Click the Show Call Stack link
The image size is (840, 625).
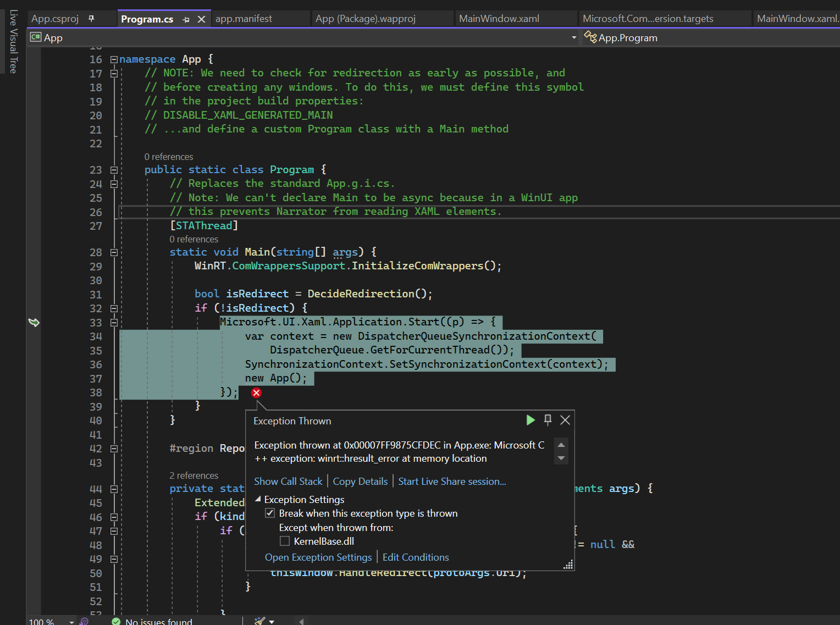click(288, 481)
